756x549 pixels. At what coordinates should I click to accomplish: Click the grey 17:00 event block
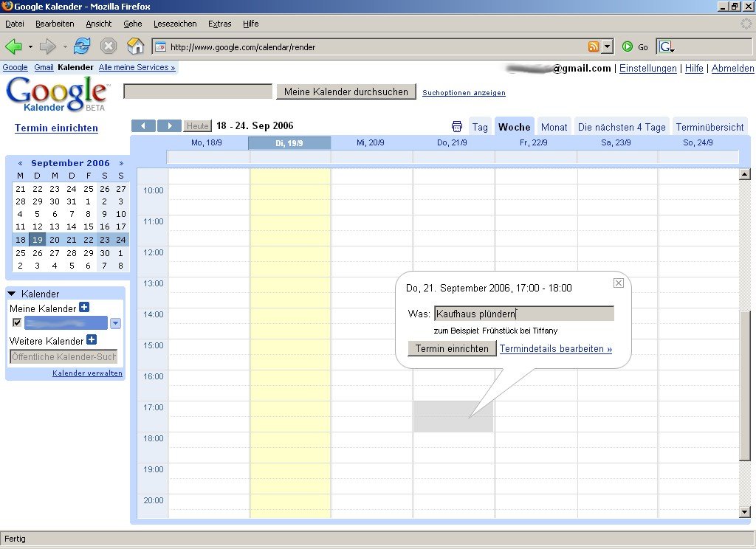click(453, 416)
